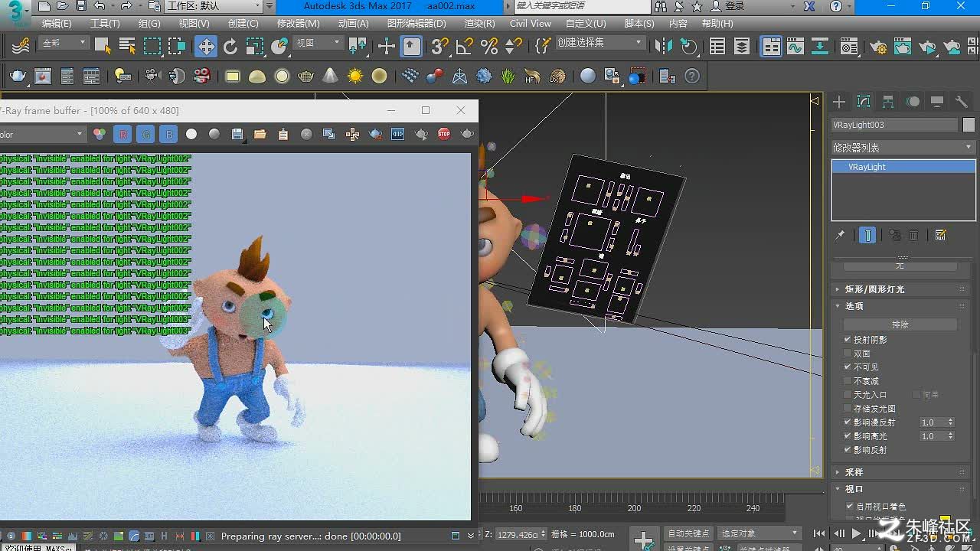This screenshot has width=980, height=551.
Task: Toggle the 影响漫反射 checkbox
Action: click(848, 422)
